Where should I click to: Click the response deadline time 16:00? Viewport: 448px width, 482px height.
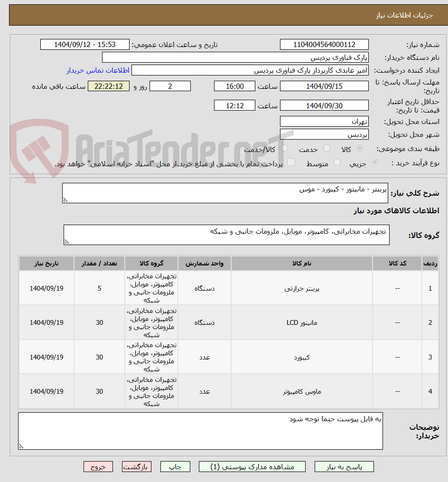(x=234, y=86)
